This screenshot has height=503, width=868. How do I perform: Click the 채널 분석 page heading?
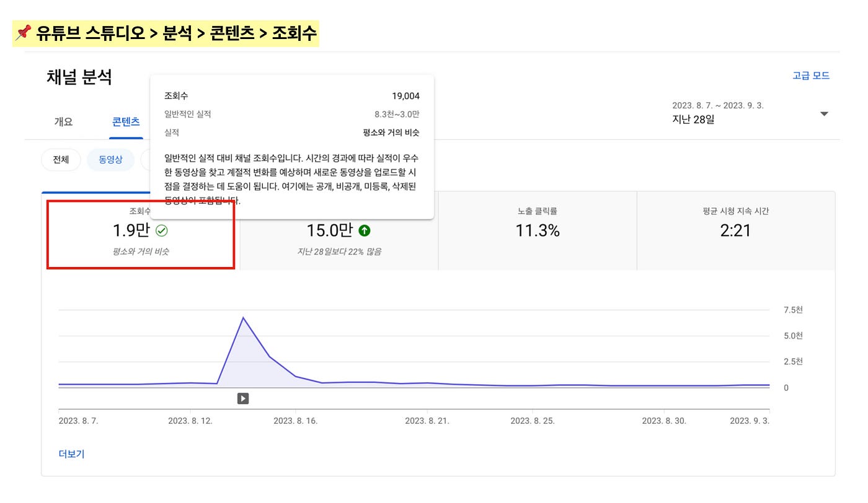click(x=79, y=77)
